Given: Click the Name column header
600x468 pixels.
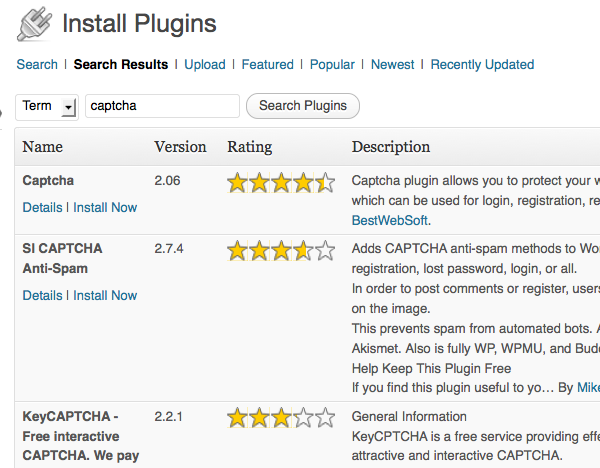Looking at the screenshot, I should click(42, 147).
